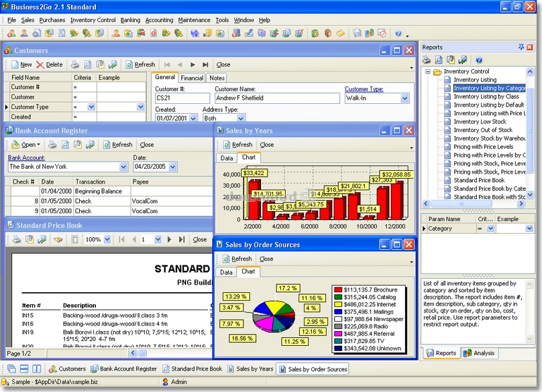Jump to last customer record with navigation arrow
The width and height of the screenshot is (542, 392).
[205, 65]
